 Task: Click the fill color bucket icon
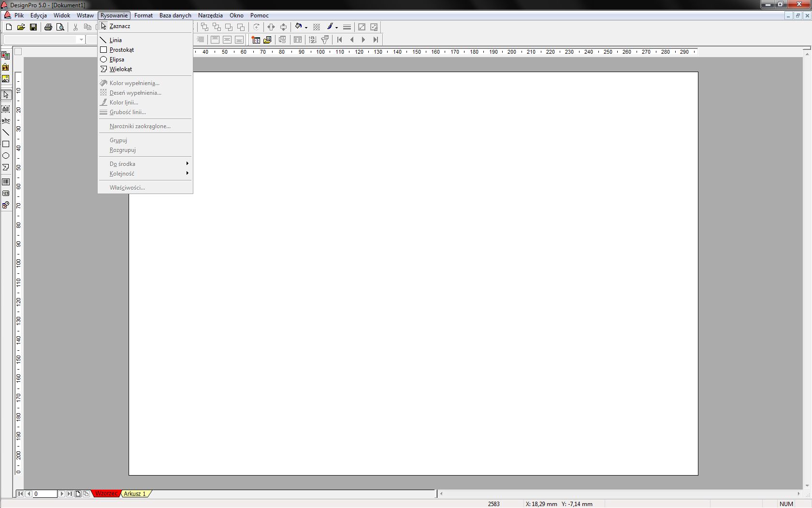pyautogui.click(x=299, y=27)
